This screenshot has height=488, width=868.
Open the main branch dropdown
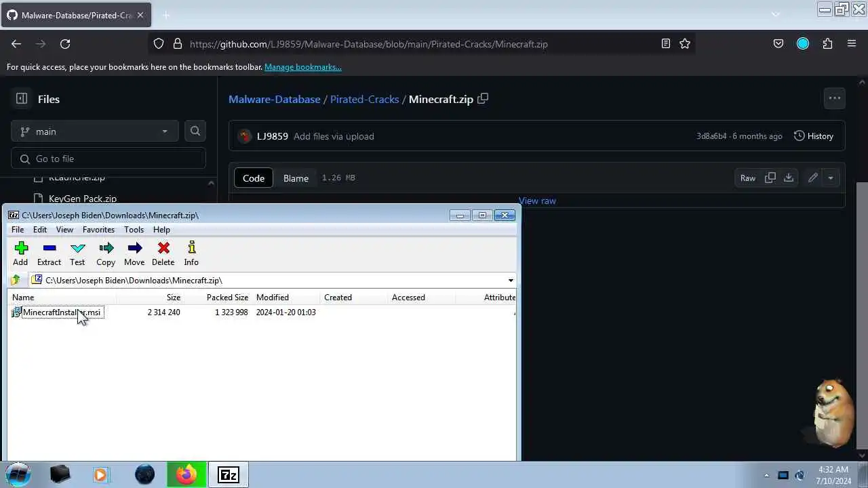tap(95, 131)
